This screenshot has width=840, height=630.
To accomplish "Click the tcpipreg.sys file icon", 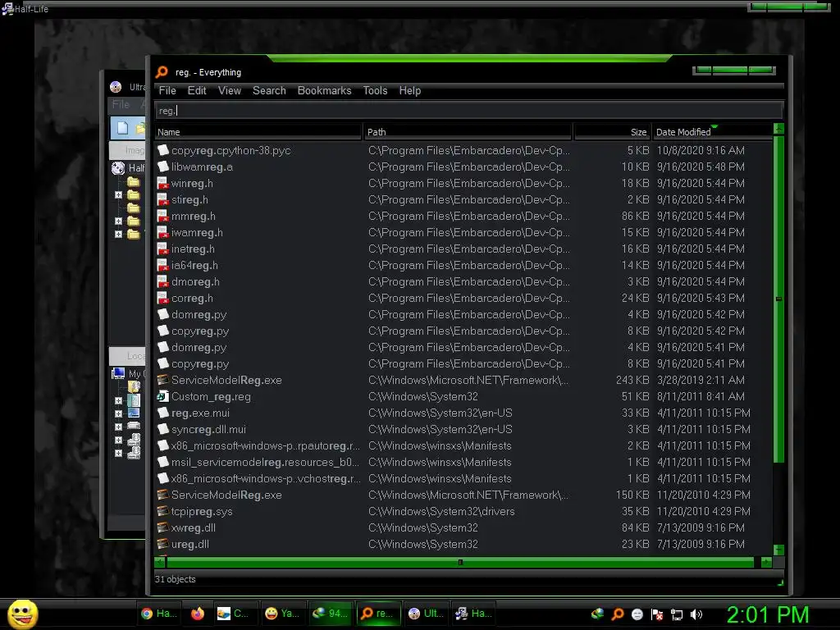I will [x=163, y=511].
